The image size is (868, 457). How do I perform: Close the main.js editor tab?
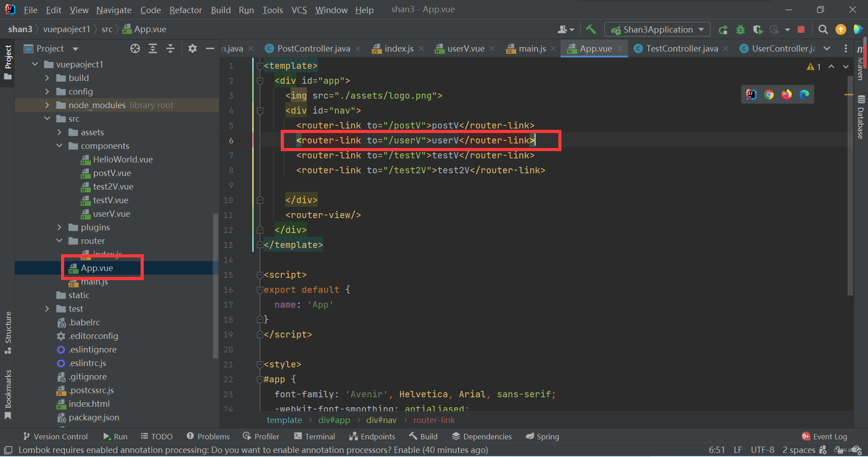tap(553, 48)
